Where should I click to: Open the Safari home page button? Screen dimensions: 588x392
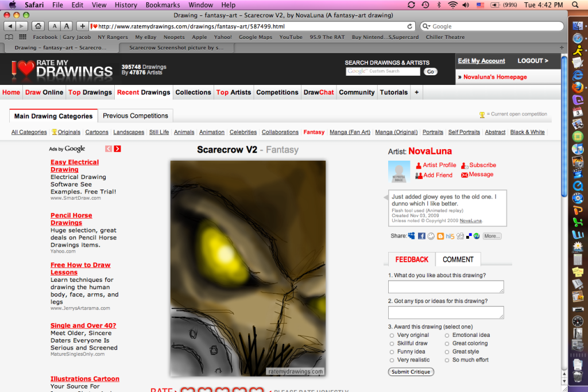pyautogui.click(x=38, y=26)
